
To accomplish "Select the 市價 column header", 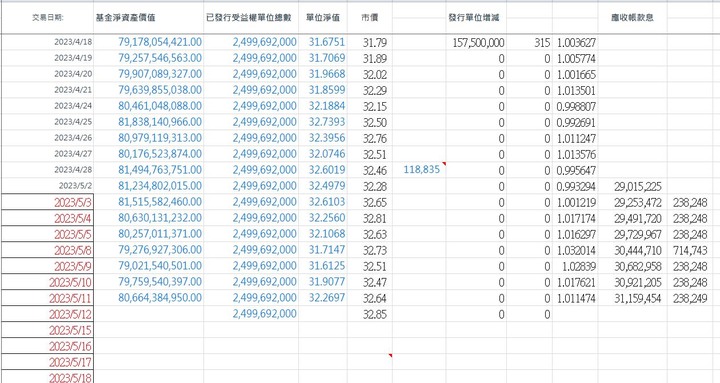I will pos(370,17).
